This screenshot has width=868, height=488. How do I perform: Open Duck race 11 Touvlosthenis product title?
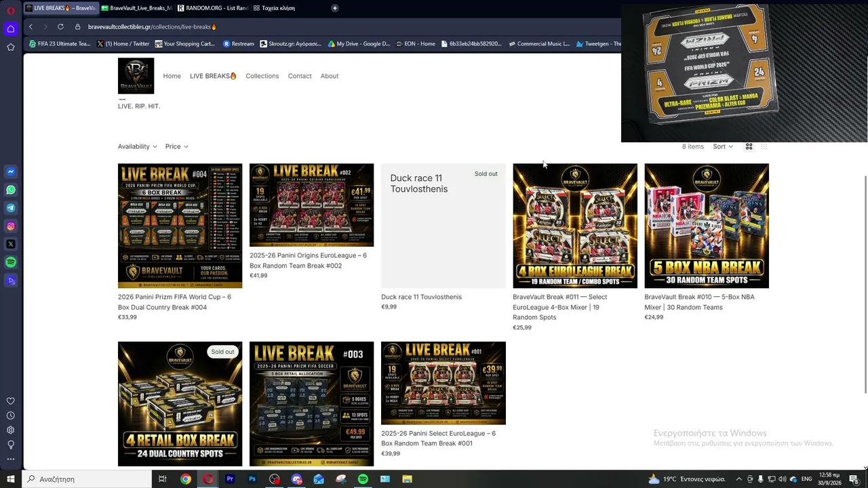(421, 297)
